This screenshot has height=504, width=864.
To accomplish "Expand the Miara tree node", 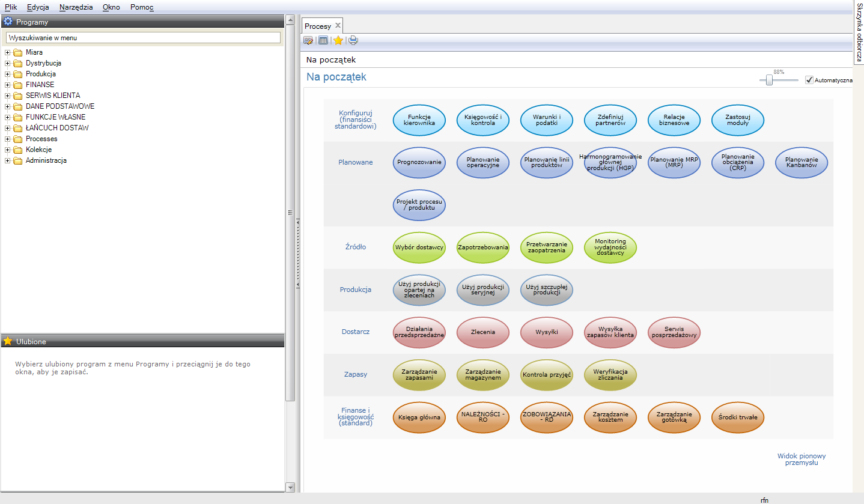I will coord(8,52).
